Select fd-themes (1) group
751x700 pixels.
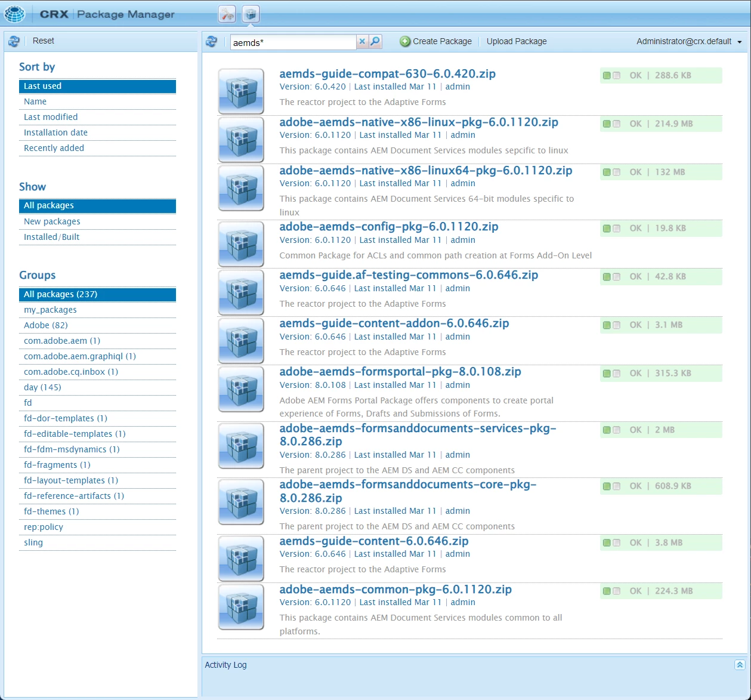[x=97, y=511]
